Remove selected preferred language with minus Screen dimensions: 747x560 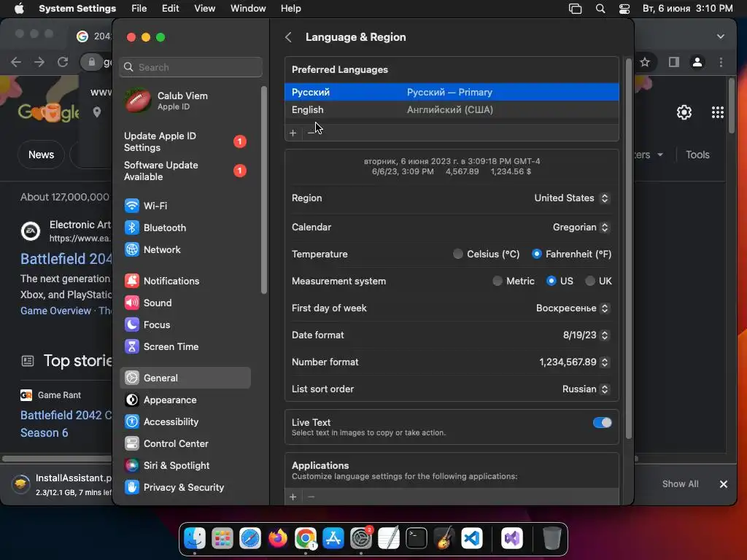pos(311,133)
